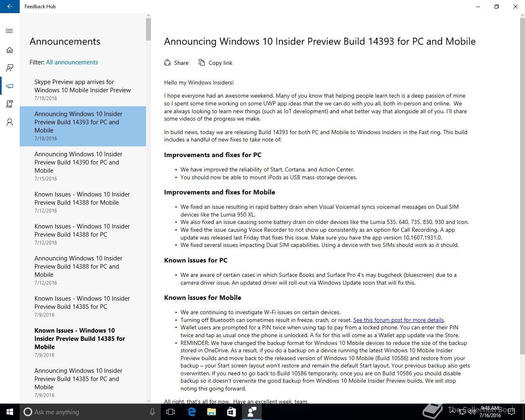Open Announcing Build 14390 for PC and Mobile
The height and width of the screenshot is (420, 525).
[x=83, y=167]
